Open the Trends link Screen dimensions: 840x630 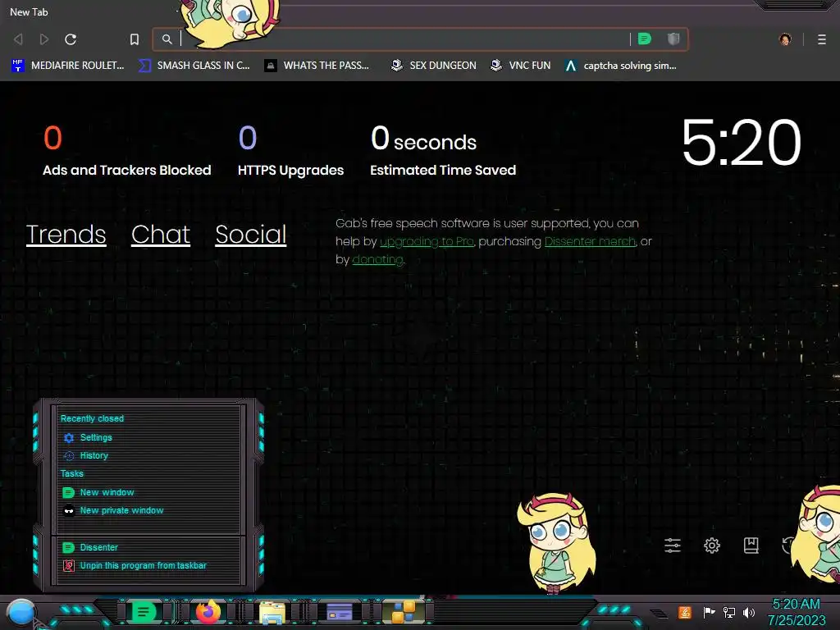[x=66, y=234]
